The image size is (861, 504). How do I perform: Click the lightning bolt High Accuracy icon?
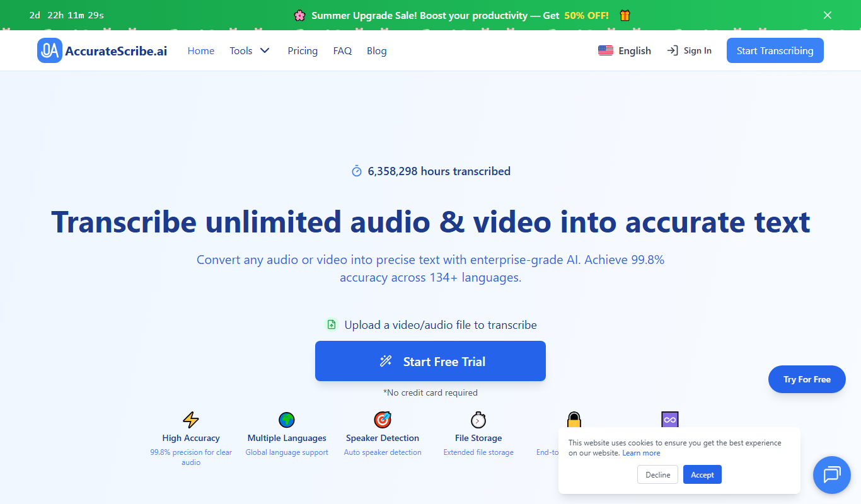tap(190, 420)
